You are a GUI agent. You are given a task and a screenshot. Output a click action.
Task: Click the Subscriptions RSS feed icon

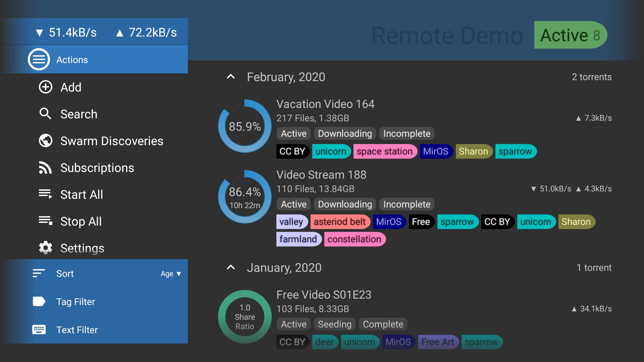[45, 168]
